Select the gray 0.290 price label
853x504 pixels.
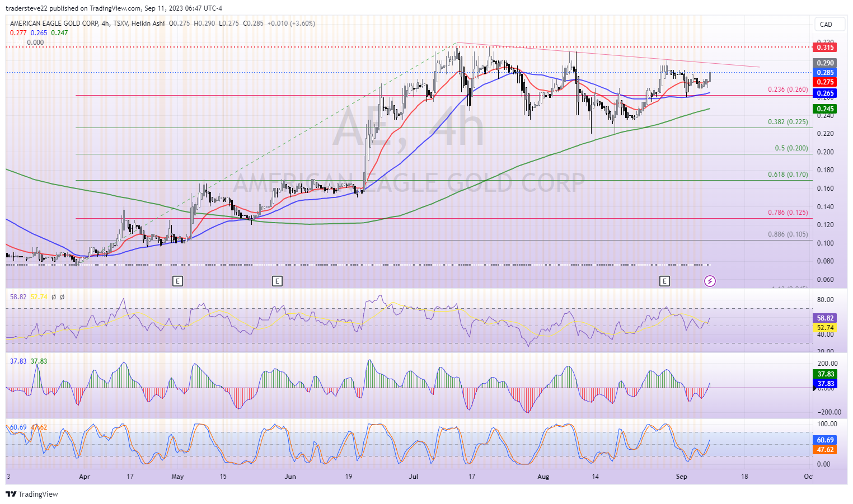(825, 63)
